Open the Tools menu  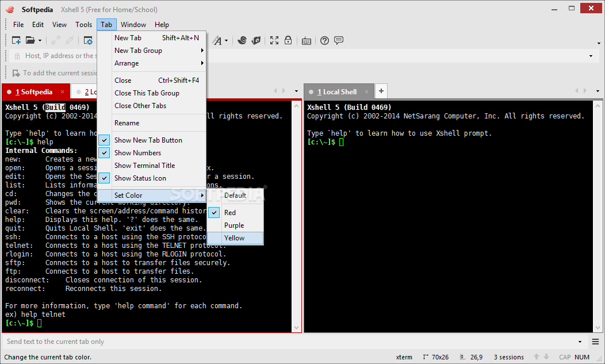[x=84, y=25]
